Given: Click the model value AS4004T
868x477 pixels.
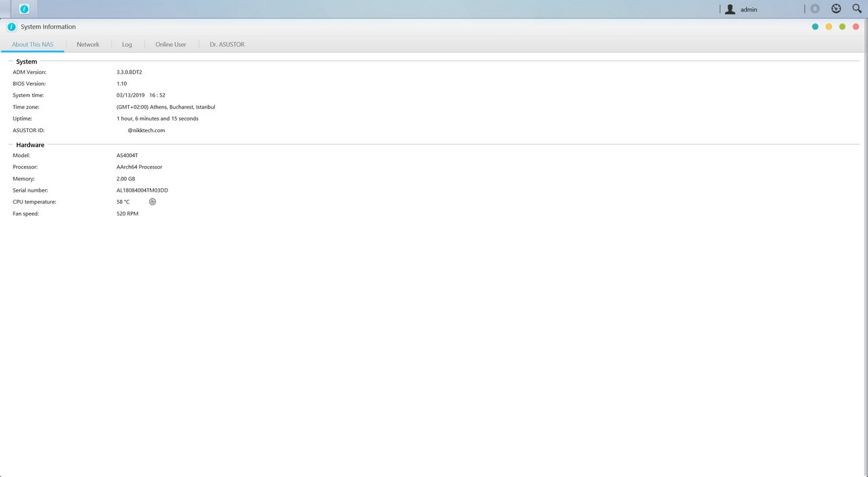Looking at the screenshot, I should (x=127, y=156).
